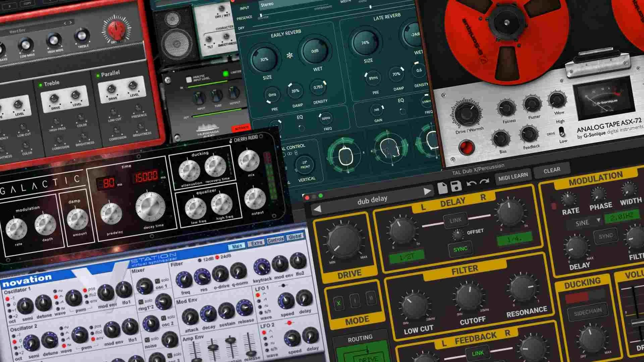The image size is (644, 362).
Task: Click the undo arrow in TAL Dub toolbar
Action: 472,183
